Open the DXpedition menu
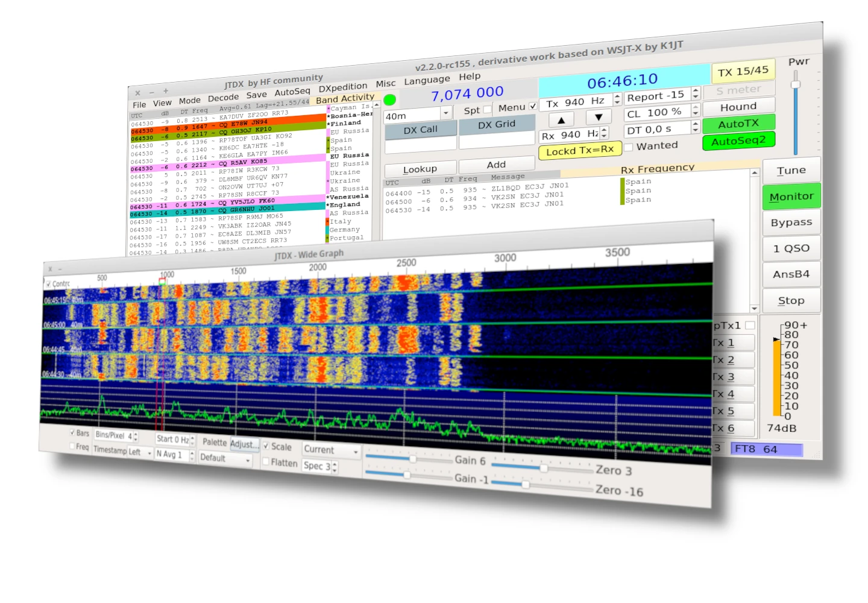 pos(342,87)
